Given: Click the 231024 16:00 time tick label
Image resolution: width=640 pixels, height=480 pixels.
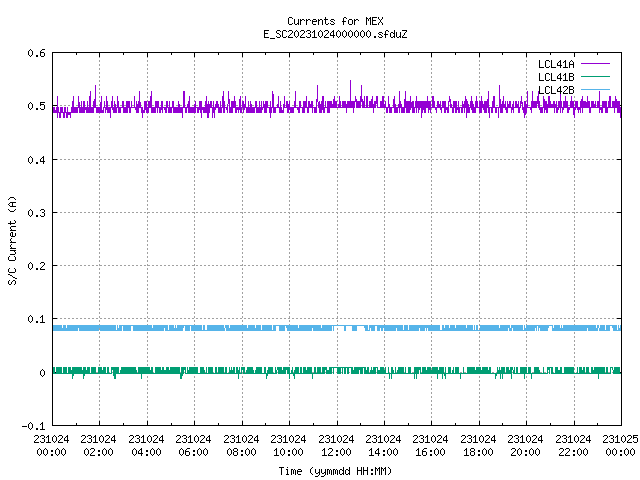Looking at the screenshot, I should click(430, 446).
